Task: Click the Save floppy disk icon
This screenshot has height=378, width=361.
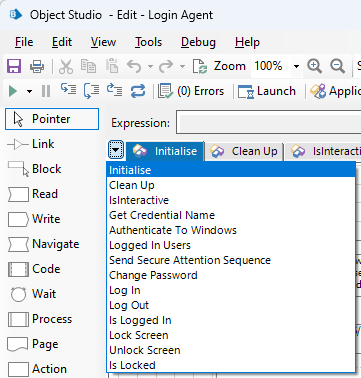Action: 14,66
